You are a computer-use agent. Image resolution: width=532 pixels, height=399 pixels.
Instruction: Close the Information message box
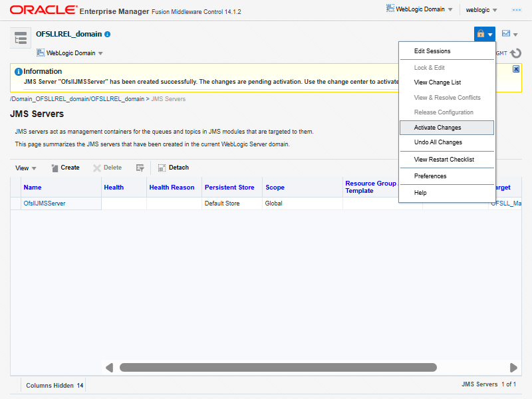[x=516, y=69]
